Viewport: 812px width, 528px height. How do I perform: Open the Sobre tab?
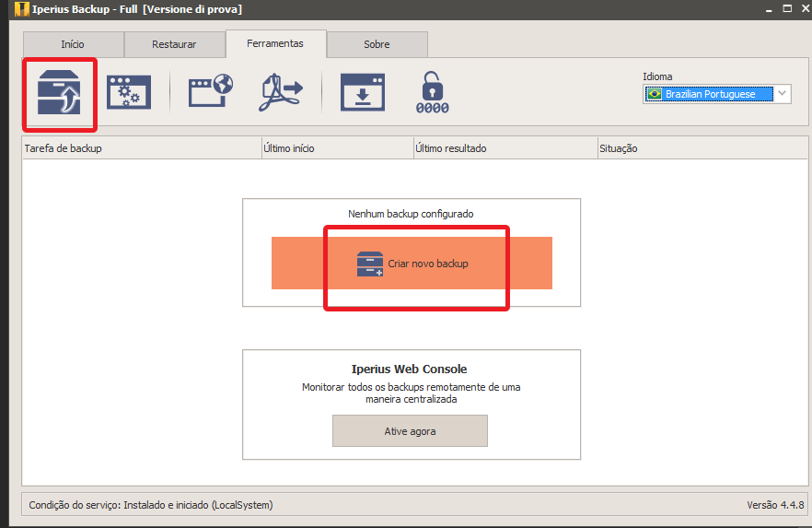pyautogui.click(x=377, y=44)
